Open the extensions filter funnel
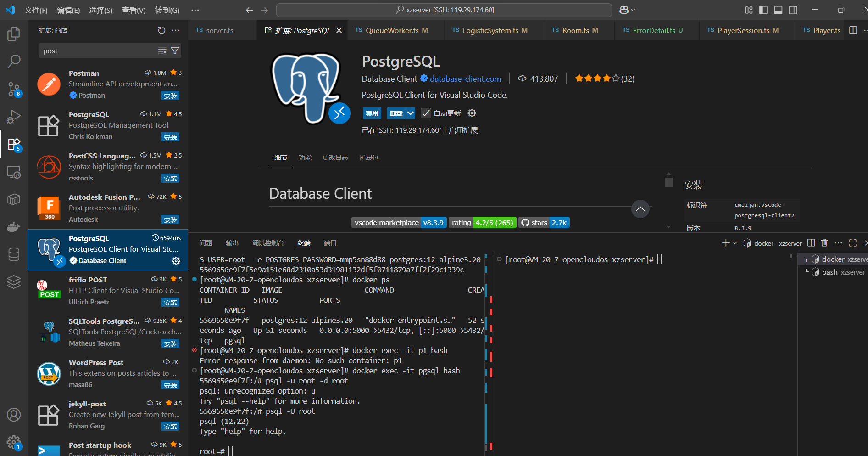 175,51
